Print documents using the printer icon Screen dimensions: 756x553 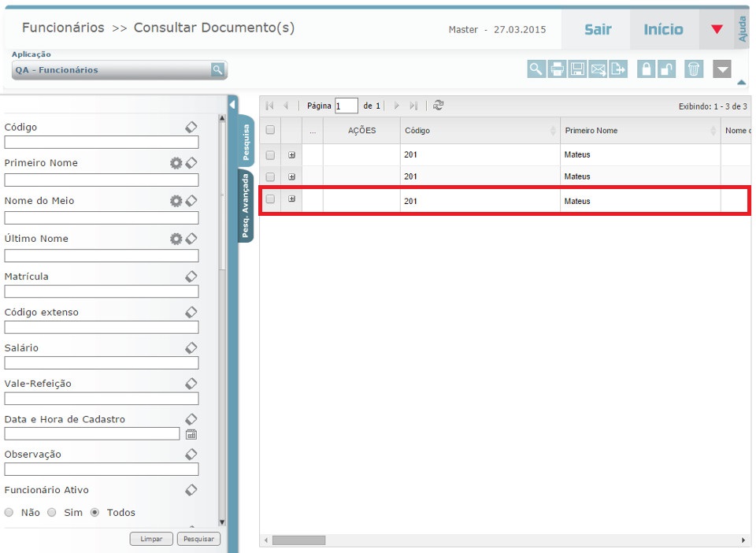[x=557, y=69]
